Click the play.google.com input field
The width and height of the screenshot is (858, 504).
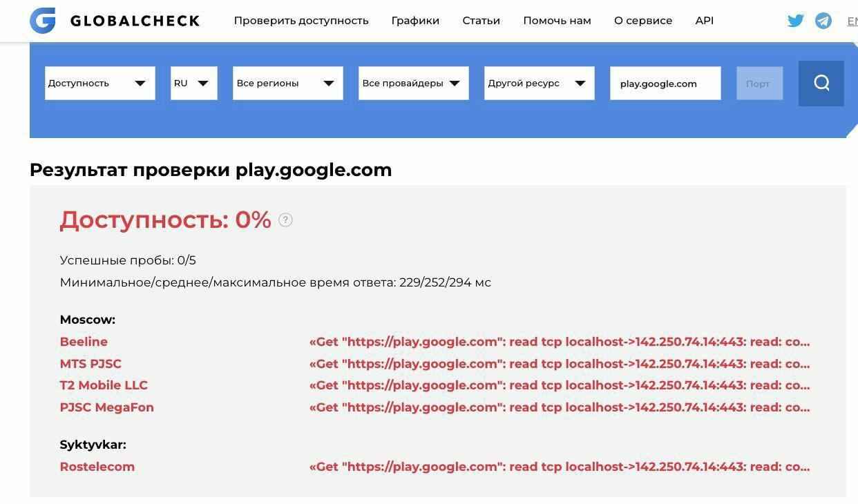tap(664, 83)
